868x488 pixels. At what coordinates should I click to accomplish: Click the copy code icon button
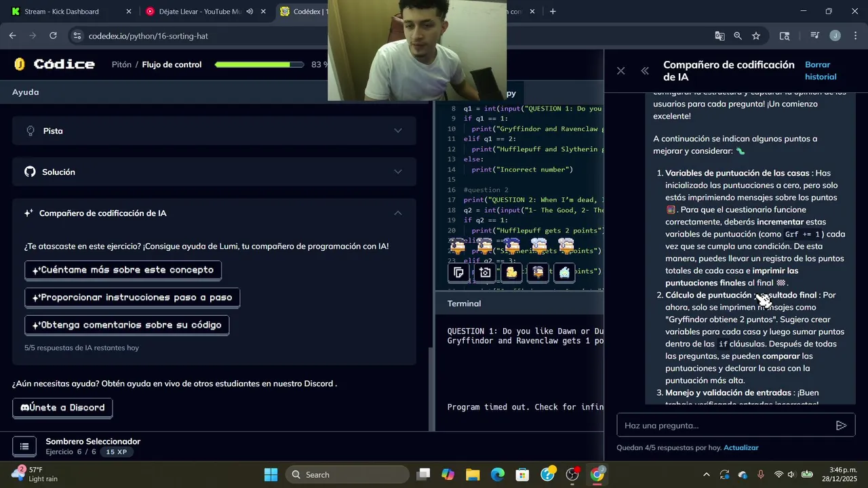[458, 272]
